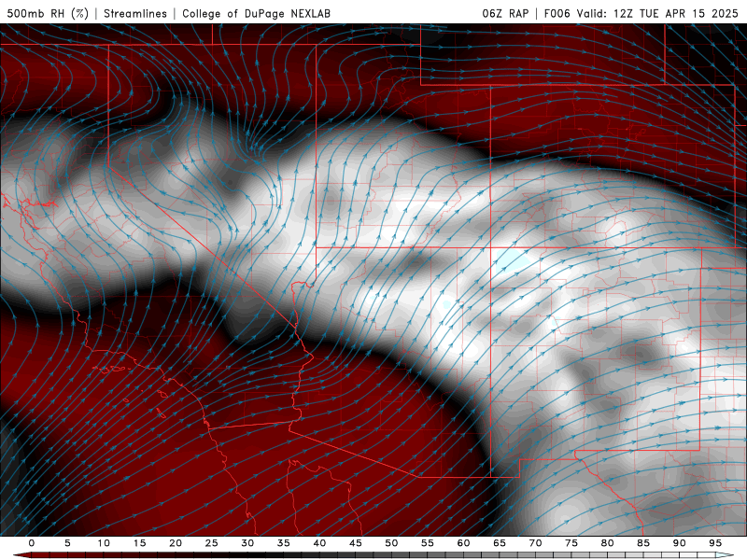Select the '15' value on color scale
747x560 pixels.
click(x=139, y=543)
